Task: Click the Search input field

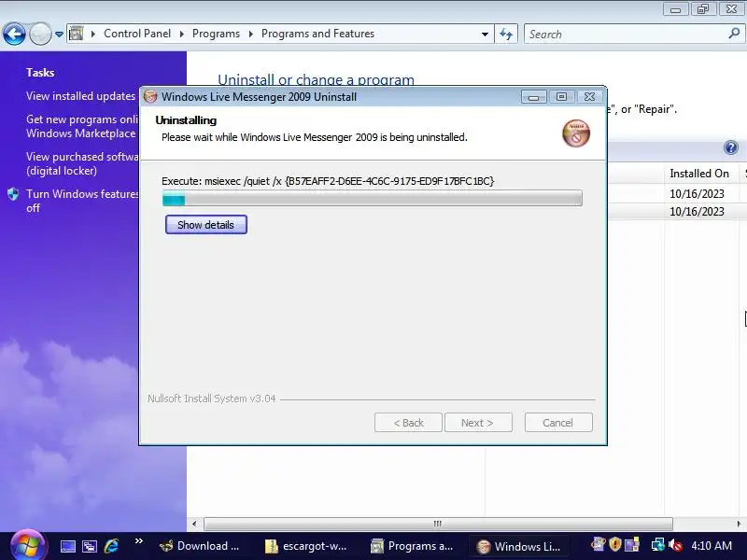Action: (x=625, y=35)
